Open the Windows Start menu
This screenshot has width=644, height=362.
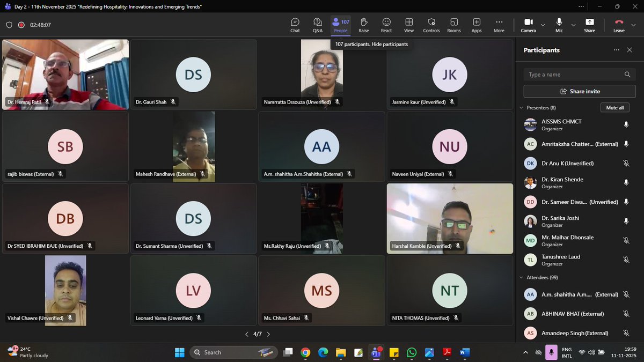179,352
